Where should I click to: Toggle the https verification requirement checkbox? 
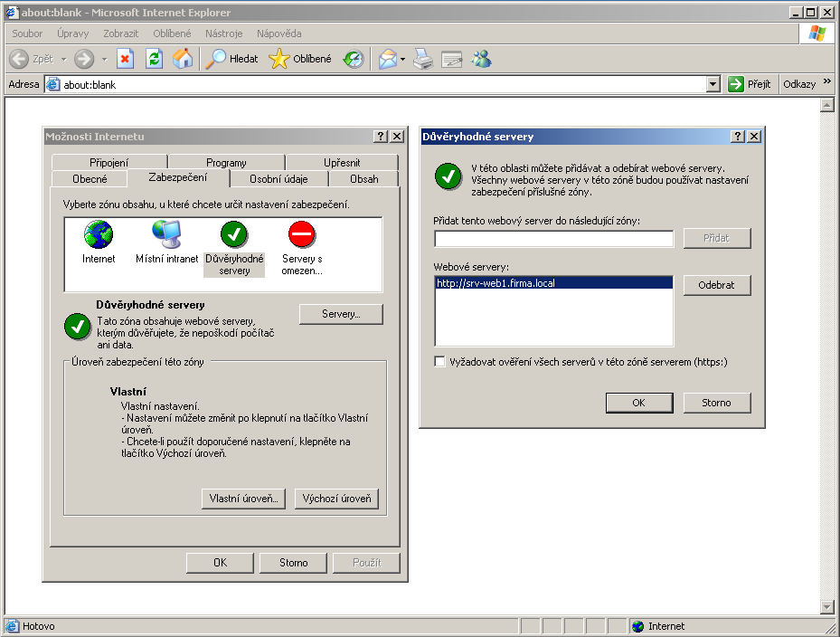439,361
